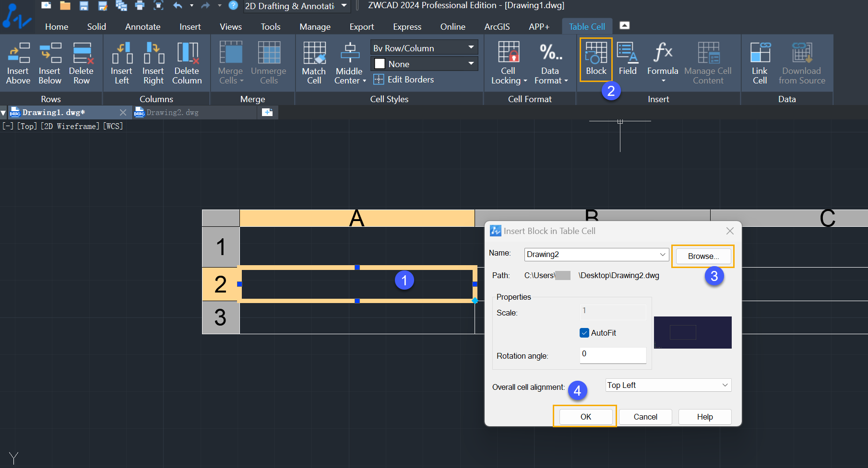Save the drawing with the floppy icon
This screenshot has width=868, height=468.
coord(84,5)
